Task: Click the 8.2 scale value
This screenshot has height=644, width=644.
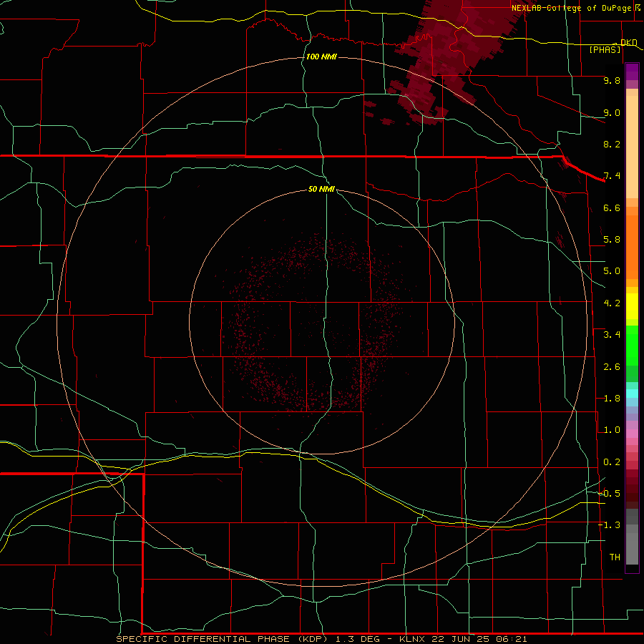Action: pos(612,144)
